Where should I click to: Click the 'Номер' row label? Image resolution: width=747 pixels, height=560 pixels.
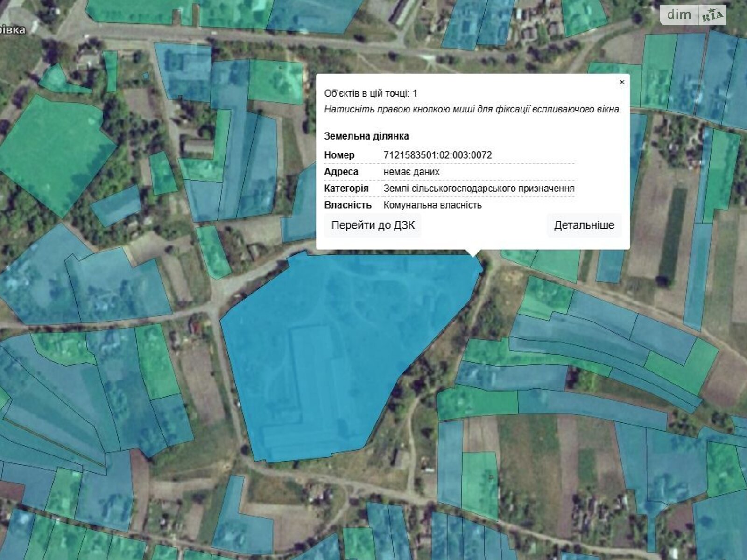[339, 155]
